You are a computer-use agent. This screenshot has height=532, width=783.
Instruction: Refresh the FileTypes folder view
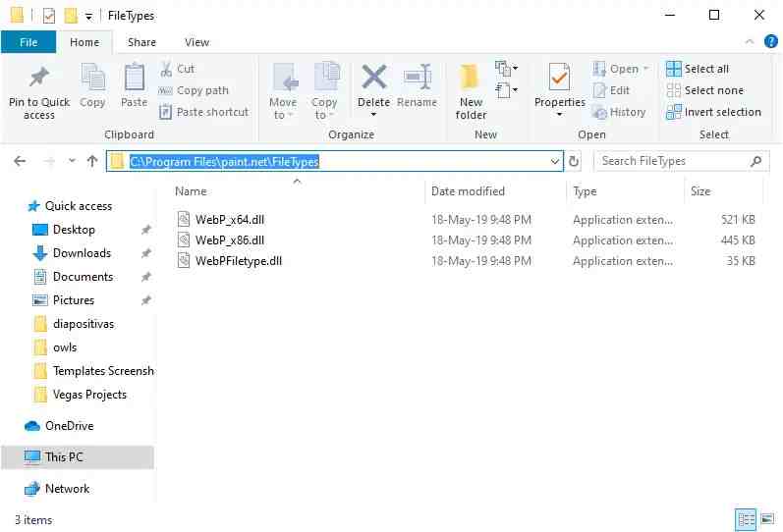point(575,161)
